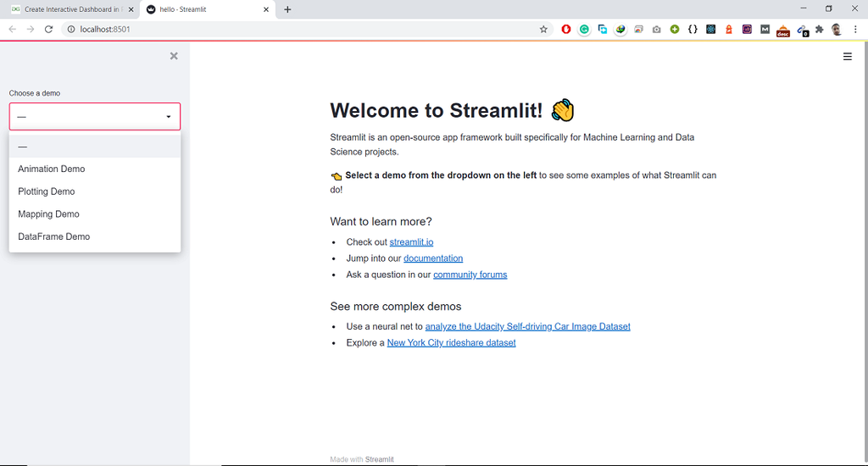The height and width of the screenshot is (466, 868).
Task: Open the curly braces JSON extension
Action: 693,30
